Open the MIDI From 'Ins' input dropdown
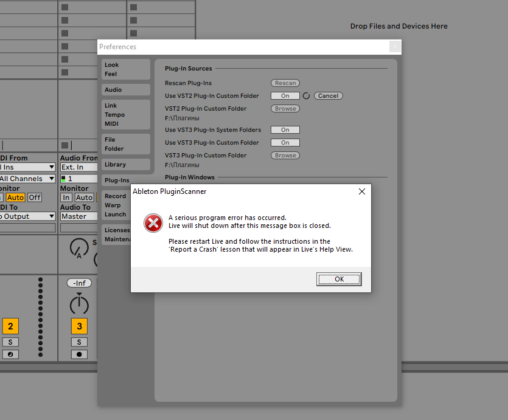 coord(27,167)
